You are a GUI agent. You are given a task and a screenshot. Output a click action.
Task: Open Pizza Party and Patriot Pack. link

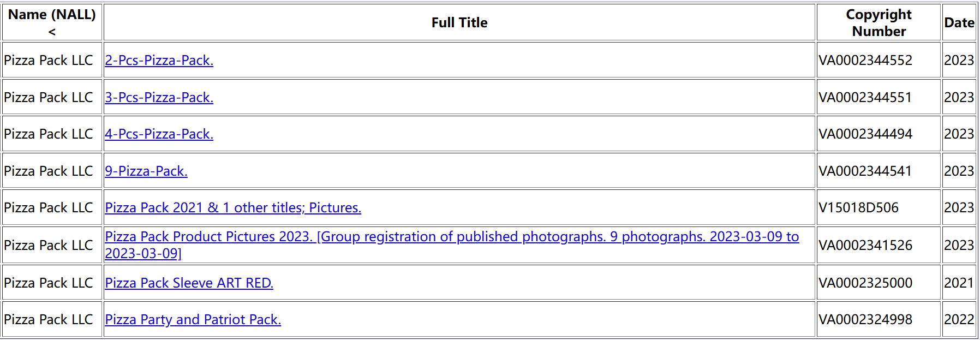[193, 319]
